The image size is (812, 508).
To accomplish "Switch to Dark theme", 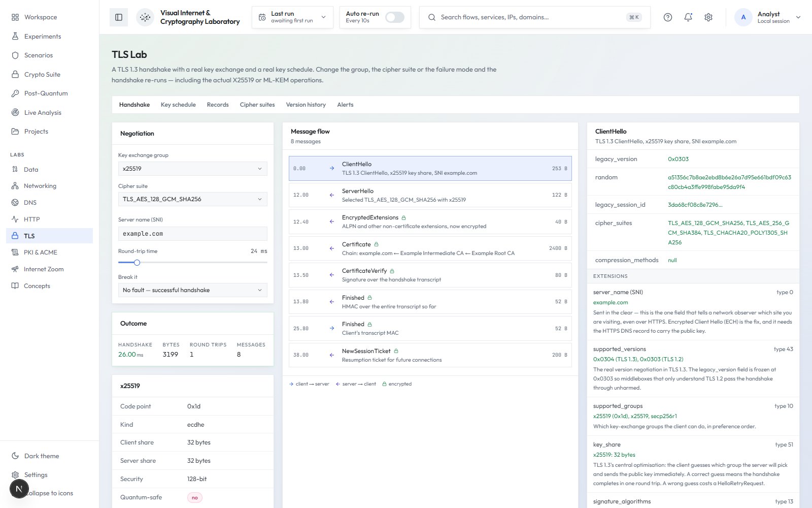I will [x=49, y=456].
